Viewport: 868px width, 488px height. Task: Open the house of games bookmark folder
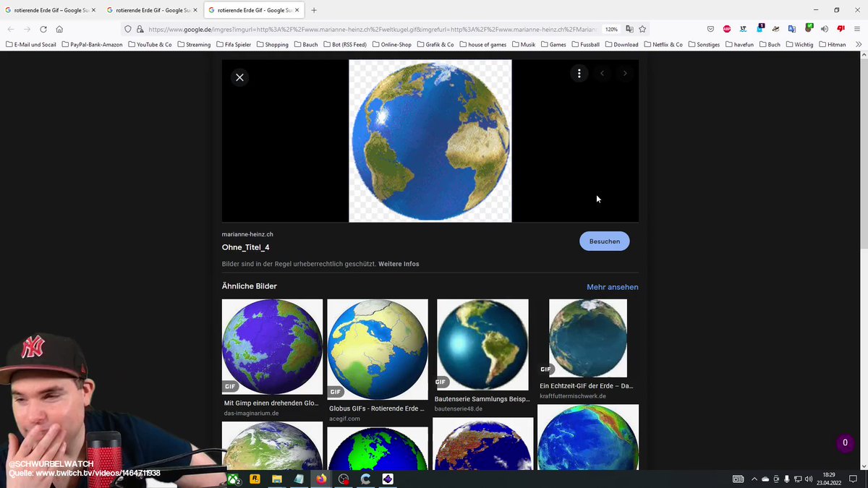tap(482, 44)
